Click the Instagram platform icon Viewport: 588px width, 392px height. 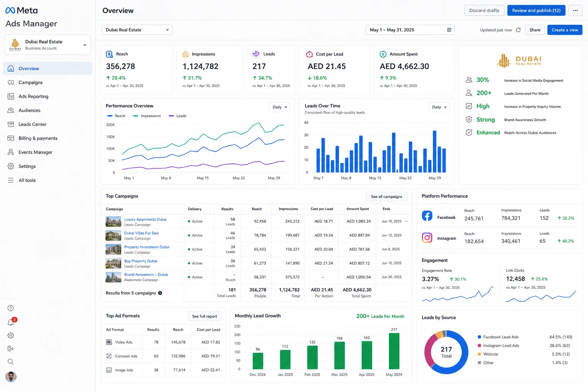(427, 238)
